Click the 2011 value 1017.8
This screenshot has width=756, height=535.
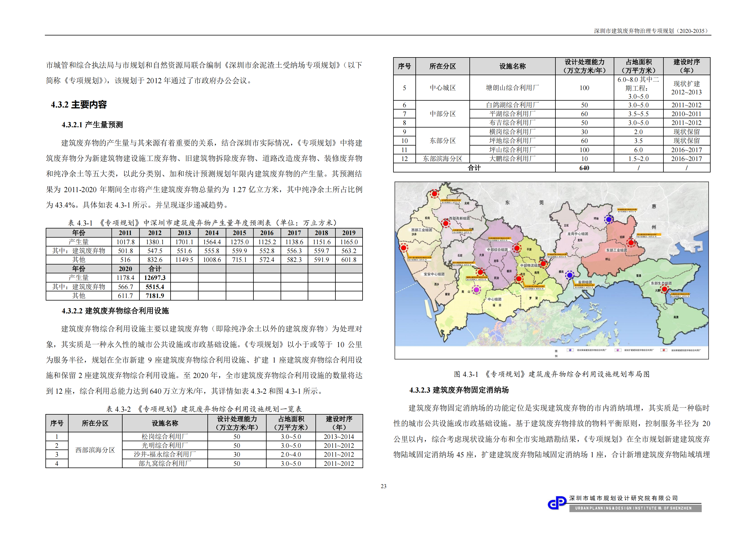coord(125,242)
